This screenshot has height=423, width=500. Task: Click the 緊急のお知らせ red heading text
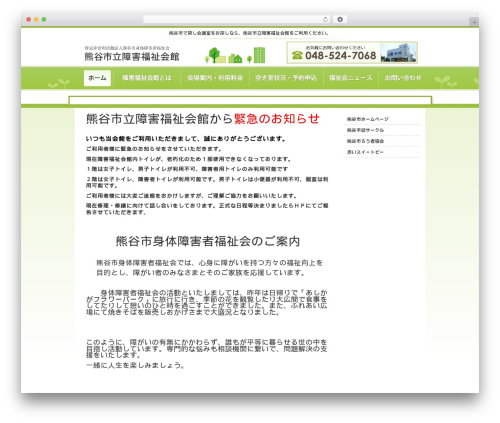click(277, 119)
